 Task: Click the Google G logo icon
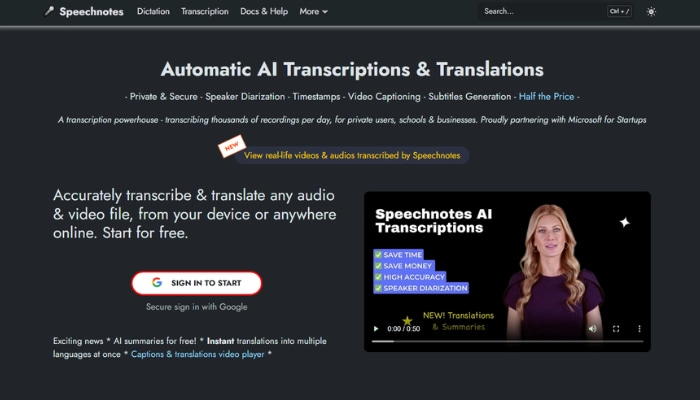[x=157, y=283]
